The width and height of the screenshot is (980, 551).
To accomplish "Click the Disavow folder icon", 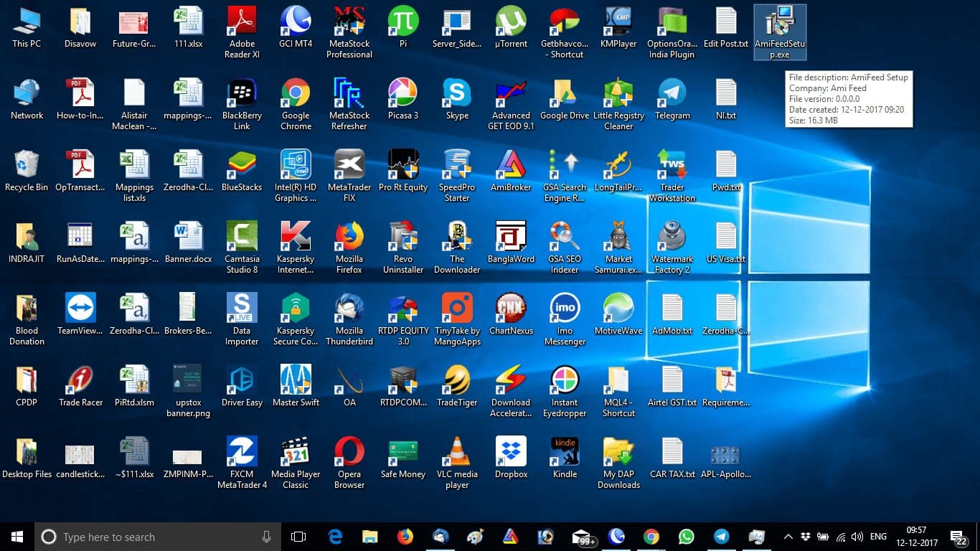I will point(80,27).
